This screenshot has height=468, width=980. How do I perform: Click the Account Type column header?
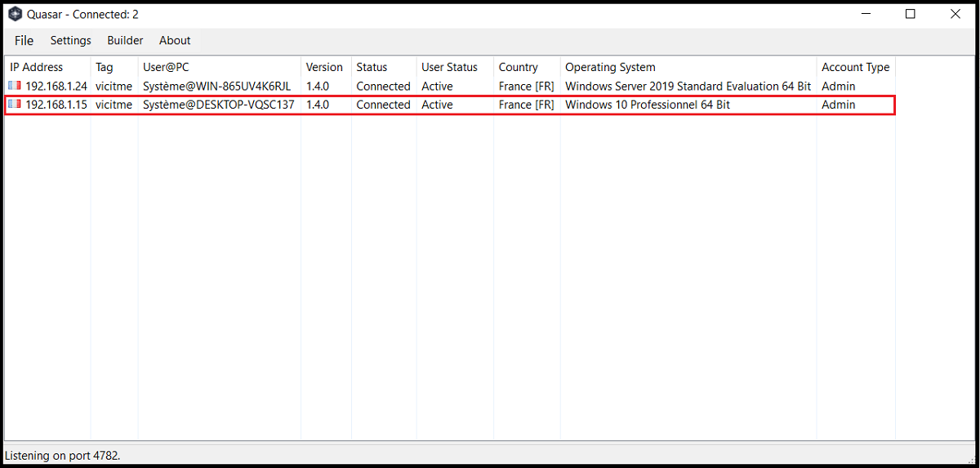pos(855,67)
